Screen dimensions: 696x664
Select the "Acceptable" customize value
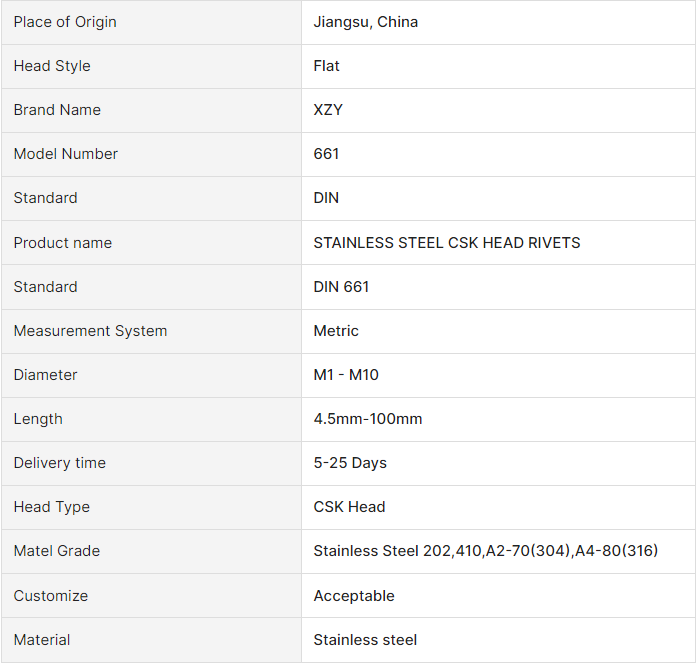click(354, 596)
